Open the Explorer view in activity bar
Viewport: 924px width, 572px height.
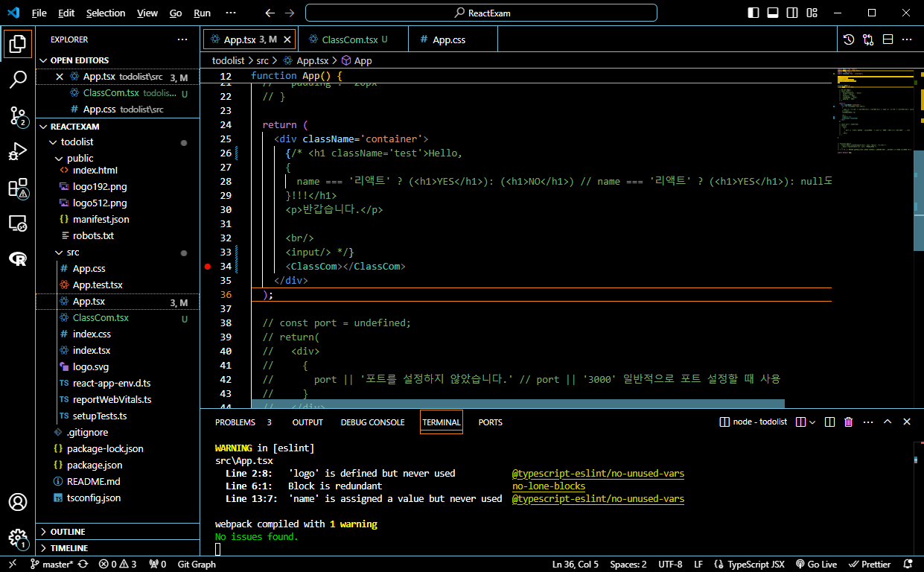pos(18,44)
